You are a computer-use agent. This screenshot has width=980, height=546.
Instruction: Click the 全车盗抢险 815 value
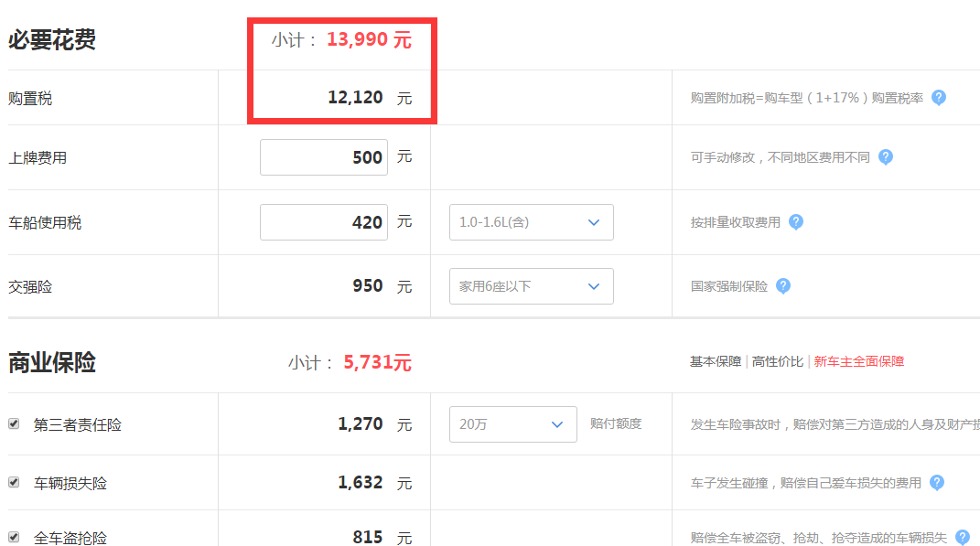(x=368, y=537)
